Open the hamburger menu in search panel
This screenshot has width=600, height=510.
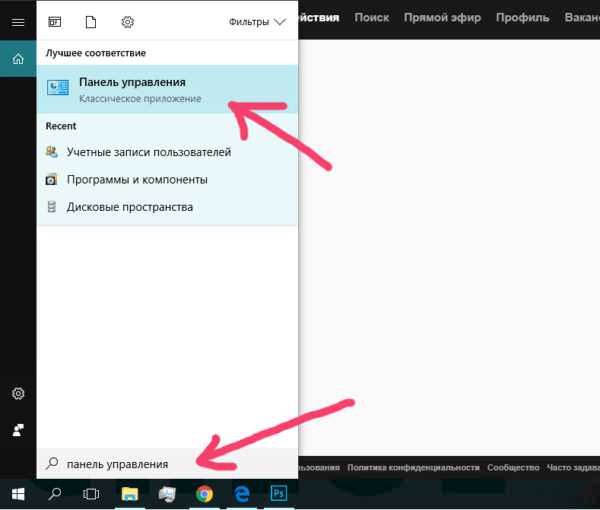pos(18,22)
